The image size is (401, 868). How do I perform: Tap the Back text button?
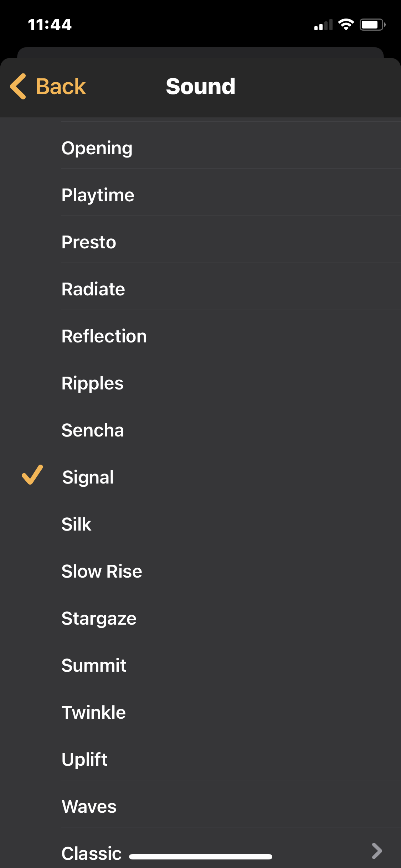pyautogui.click(x=61, y=86)
